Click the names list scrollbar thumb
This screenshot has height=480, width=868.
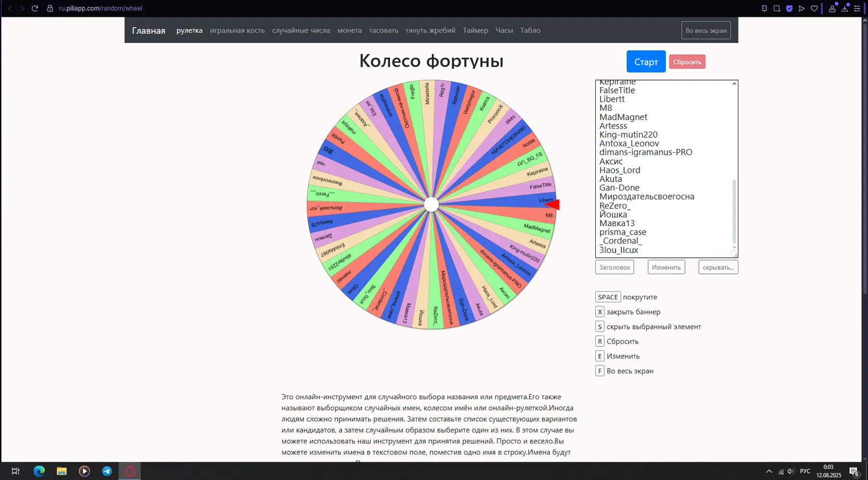734,211
